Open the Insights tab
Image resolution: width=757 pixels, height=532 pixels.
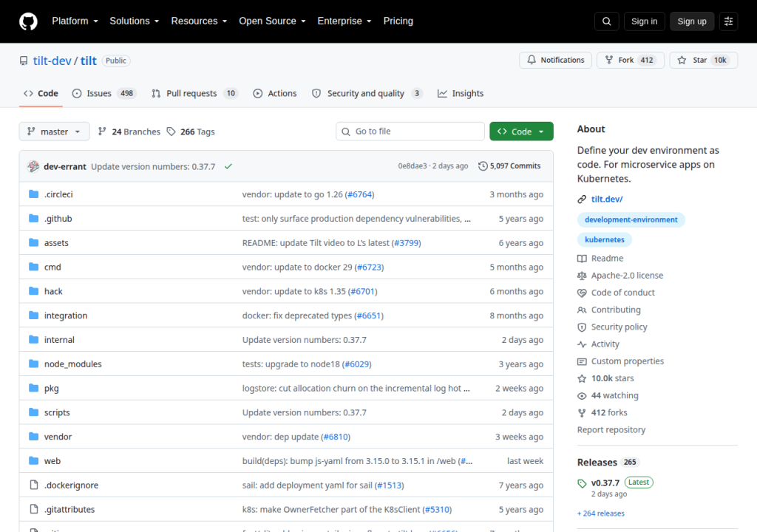click(x=461, y=94)
